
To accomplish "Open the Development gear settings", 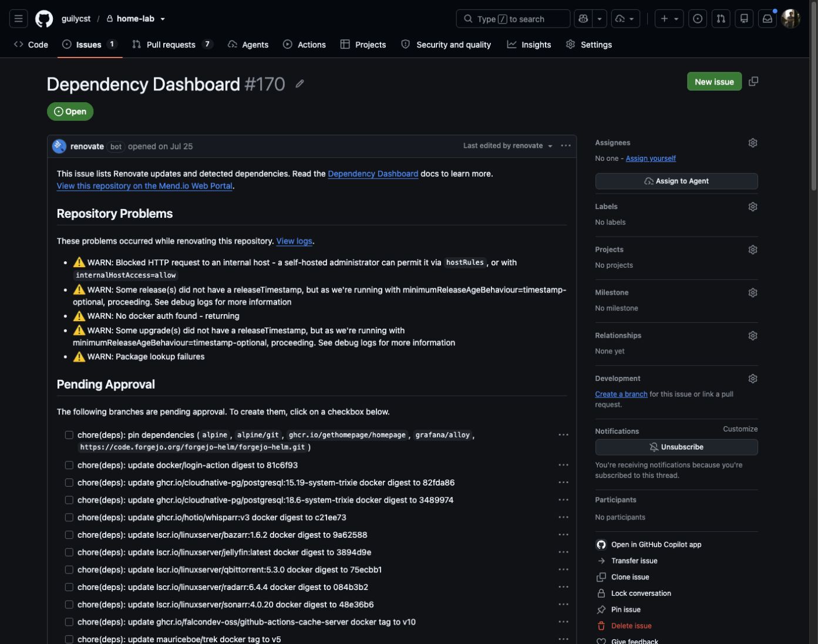I will tap(753, 379).
